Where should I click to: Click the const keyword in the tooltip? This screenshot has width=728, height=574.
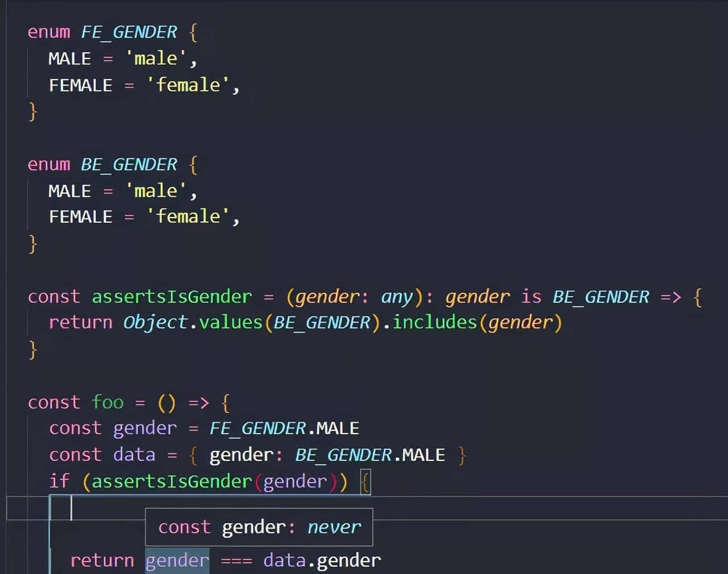coord(184,527)
